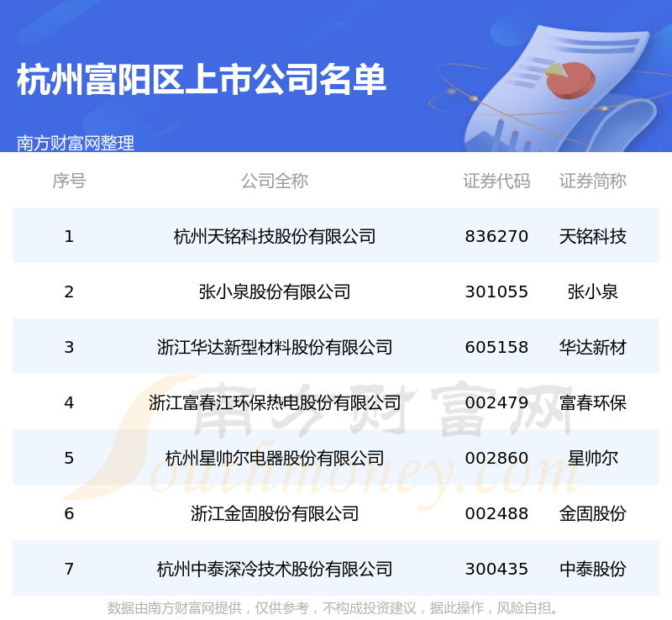Click serial number 2 in 张小泉 row
672x620 pixels.
(x=69, y=292)
